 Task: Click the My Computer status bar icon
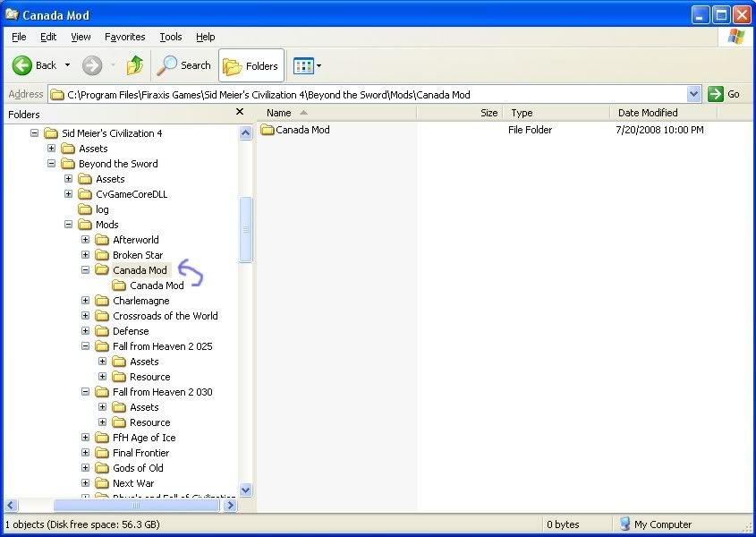click(624, 524)
